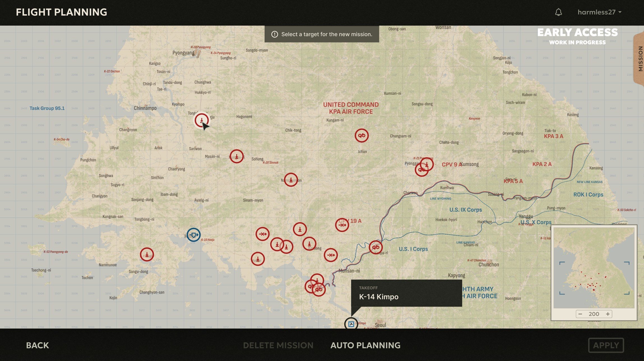The image size is (644, 361).
Task: Click the Chinnampo city label
Action: (145, 108)
